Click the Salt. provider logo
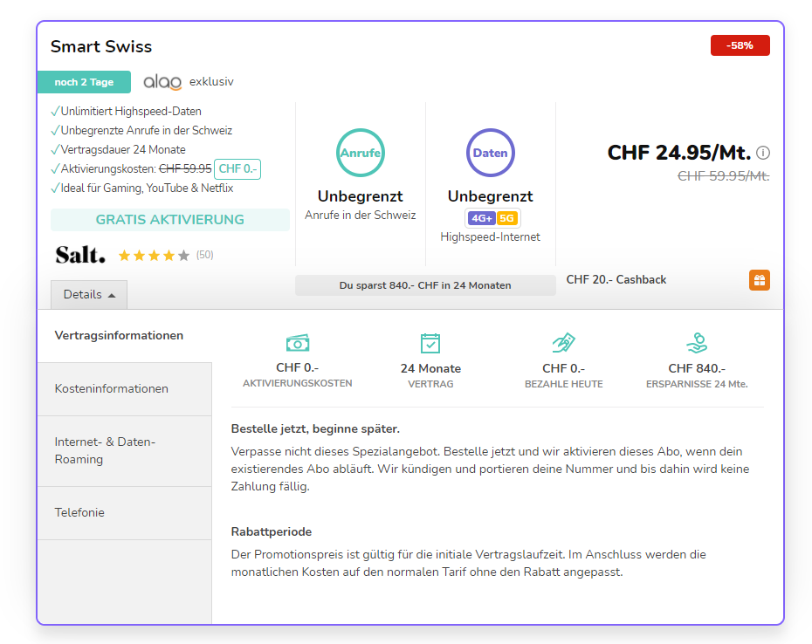The width and height of the screenshot is (812, 644). (80, 255)
